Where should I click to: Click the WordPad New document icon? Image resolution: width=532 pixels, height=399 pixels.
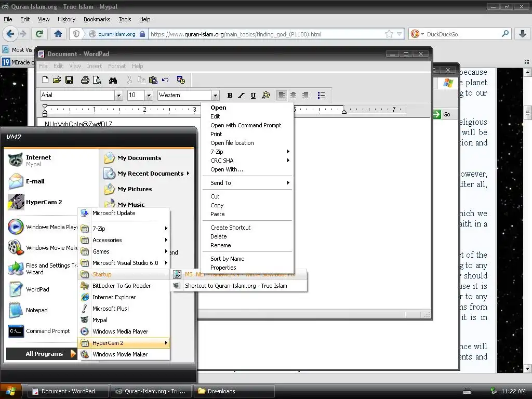[x=45, y=79]
